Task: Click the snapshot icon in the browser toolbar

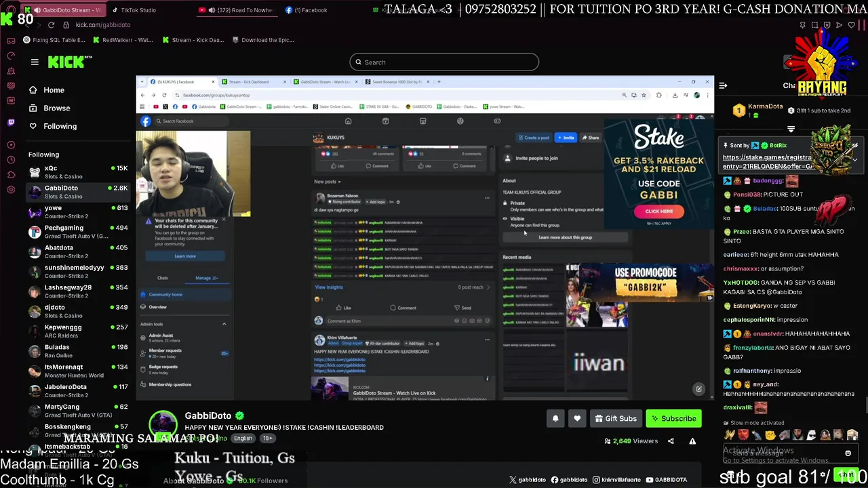Action: pyautogui.click(x=814, y=25)
